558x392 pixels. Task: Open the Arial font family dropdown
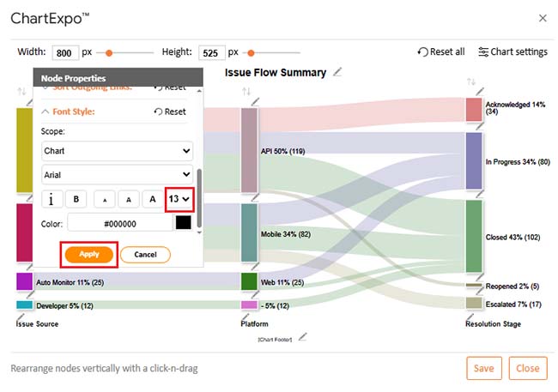click(117, 174)
